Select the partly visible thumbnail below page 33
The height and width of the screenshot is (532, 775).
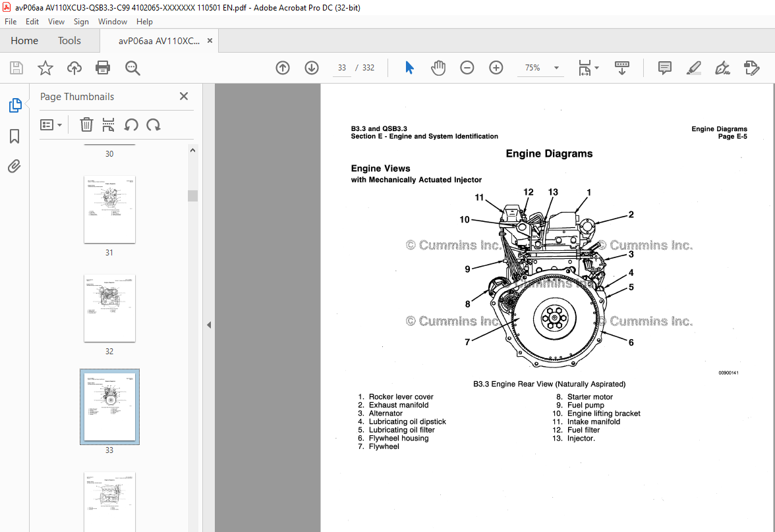coord(109,502)
